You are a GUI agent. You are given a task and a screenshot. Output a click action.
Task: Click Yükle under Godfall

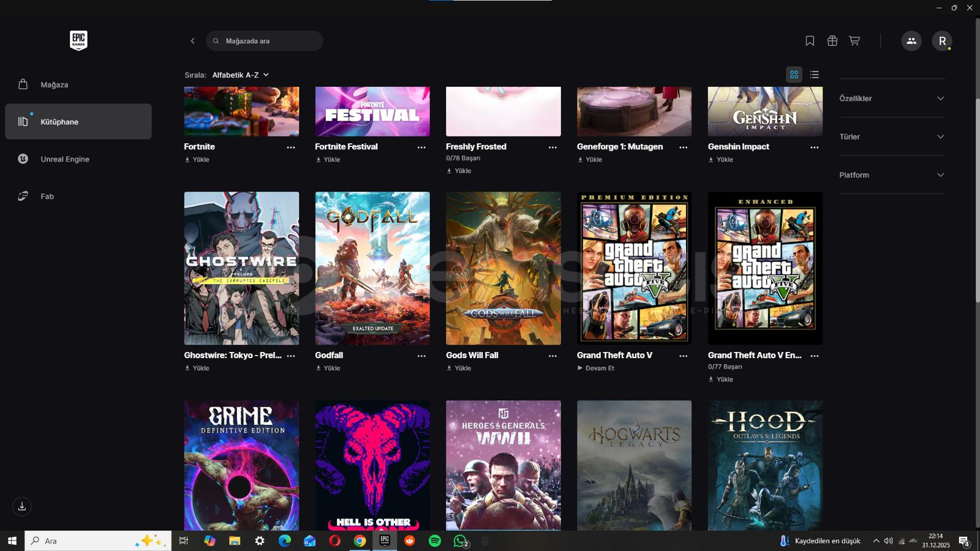point(328,369)
